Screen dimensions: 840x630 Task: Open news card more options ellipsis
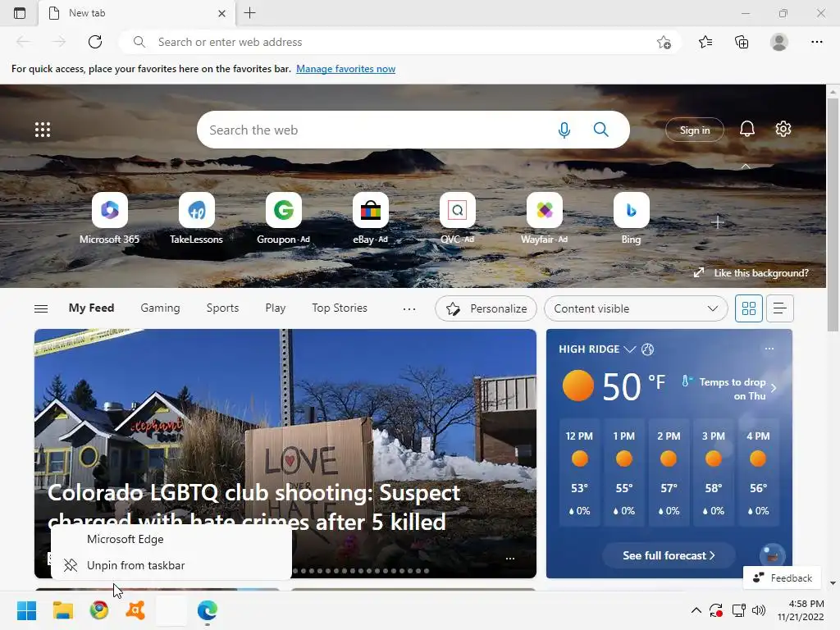pyautogui.click(x=510, y=558)
